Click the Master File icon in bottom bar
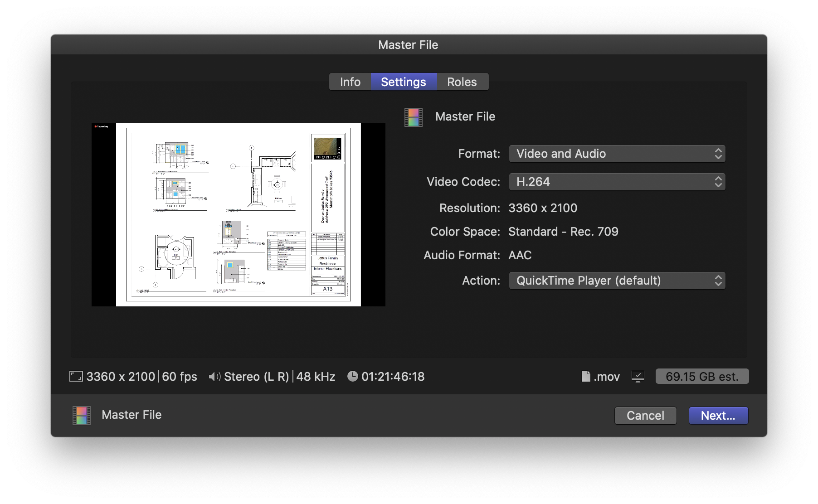The image size is (818, 504). point(82,415)
